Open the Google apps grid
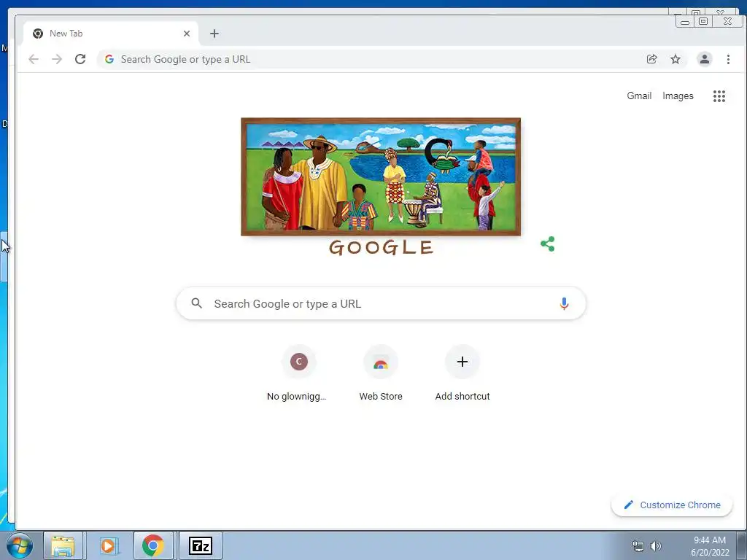Screen dimensions: 747x560 click(719, 96)
